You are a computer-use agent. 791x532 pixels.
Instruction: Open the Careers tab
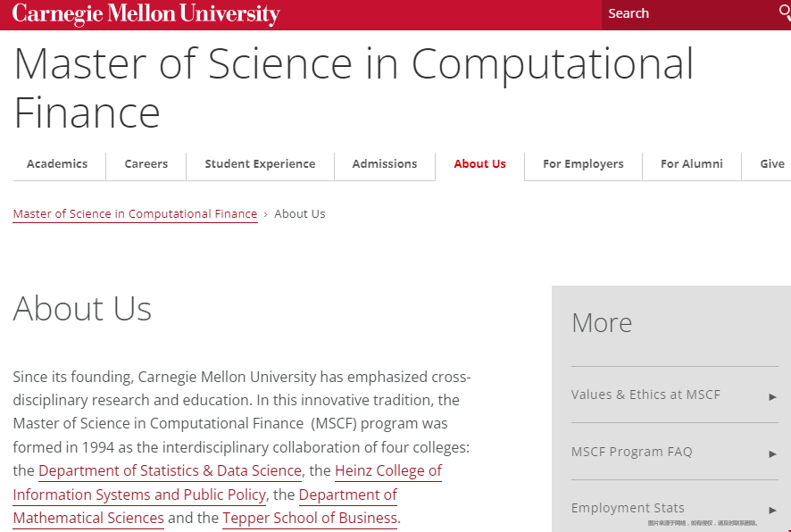click(146, 164)
